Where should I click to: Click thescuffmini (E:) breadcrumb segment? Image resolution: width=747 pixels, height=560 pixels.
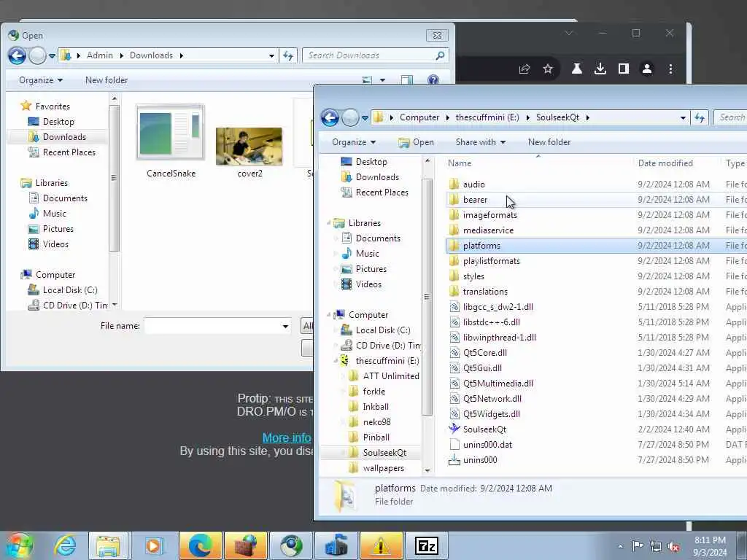487,117
